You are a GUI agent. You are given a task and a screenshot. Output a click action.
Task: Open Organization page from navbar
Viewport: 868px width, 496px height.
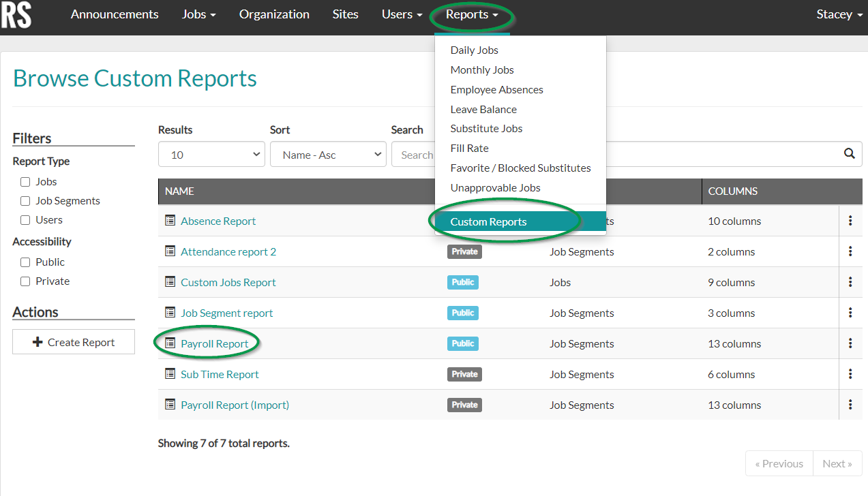pos(274,14)
